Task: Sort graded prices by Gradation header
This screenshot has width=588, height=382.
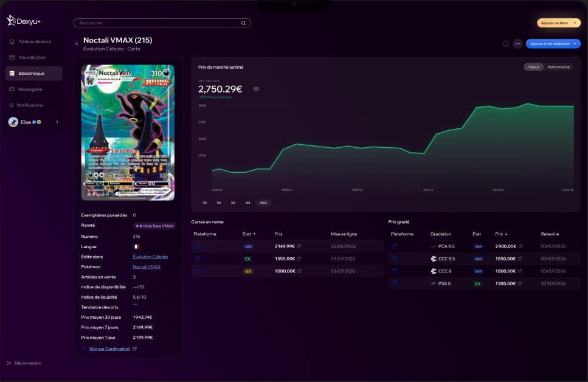Action: pos(441,234)
